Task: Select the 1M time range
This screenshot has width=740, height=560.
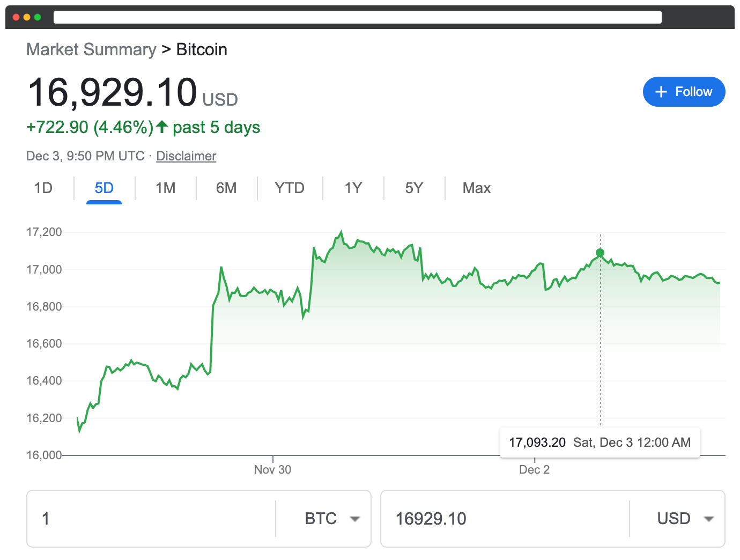Action: click(x=165, y=188)
